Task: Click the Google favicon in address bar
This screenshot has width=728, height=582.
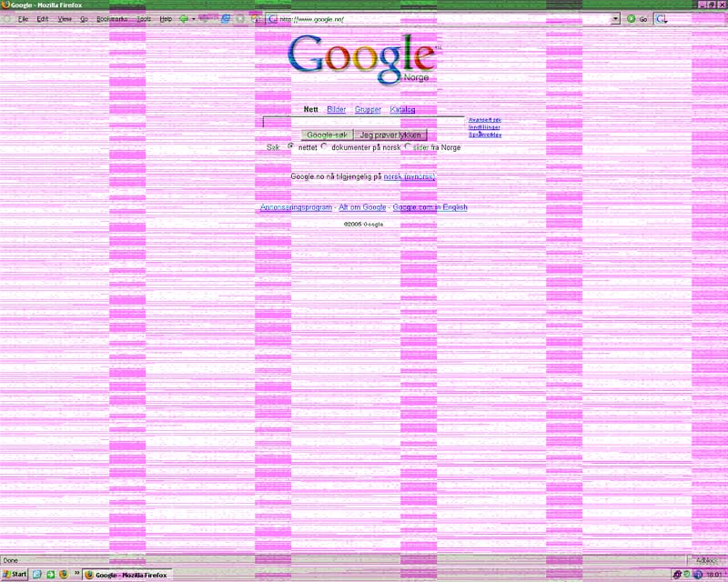Action: coord(272,19)
